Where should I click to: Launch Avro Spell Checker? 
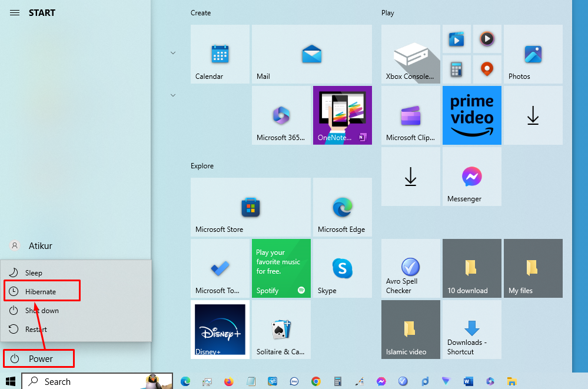point(410,268)
